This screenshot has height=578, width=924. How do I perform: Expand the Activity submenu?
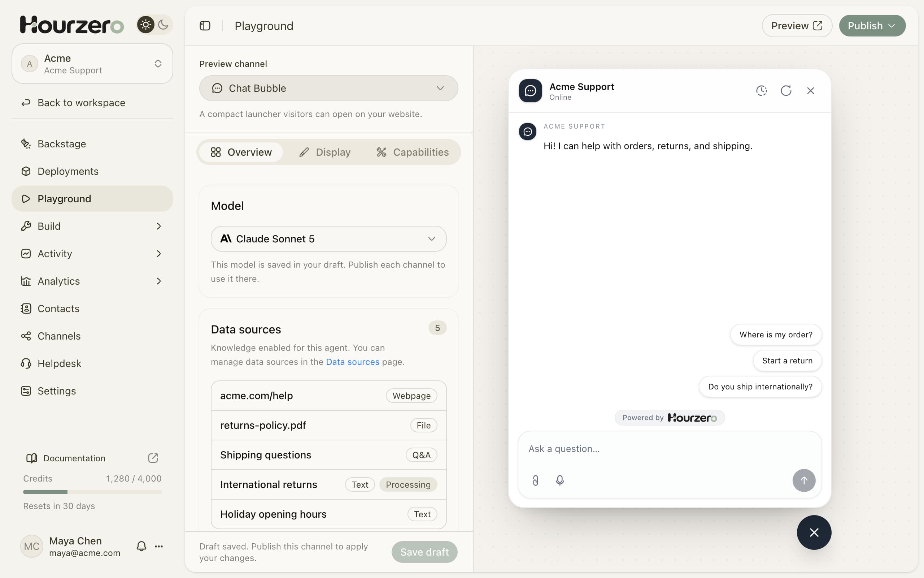tap(92, 254)
